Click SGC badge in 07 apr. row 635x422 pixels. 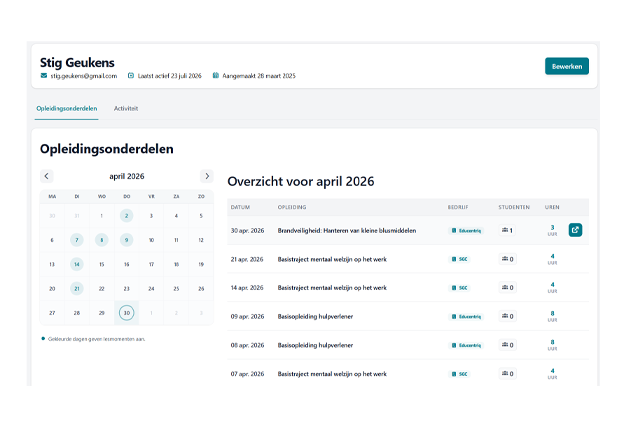[460, 374]
